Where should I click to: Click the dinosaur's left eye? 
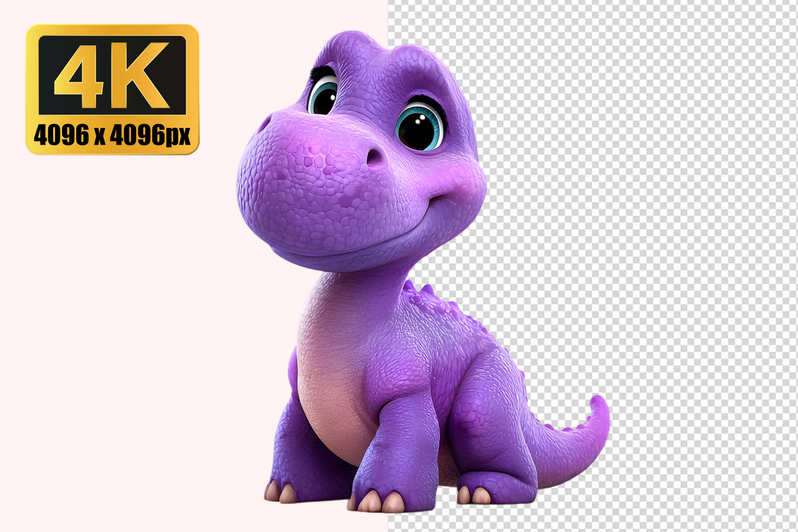click(x=323, y=96)
